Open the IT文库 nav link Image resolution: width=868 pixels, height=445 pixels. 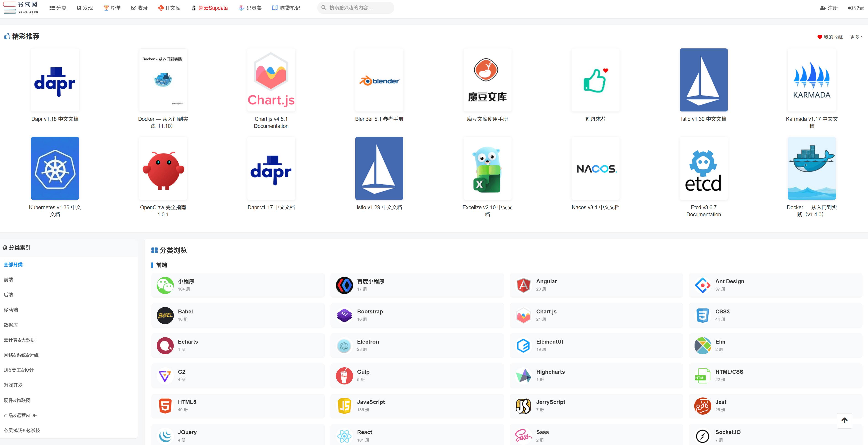point(169,8)
